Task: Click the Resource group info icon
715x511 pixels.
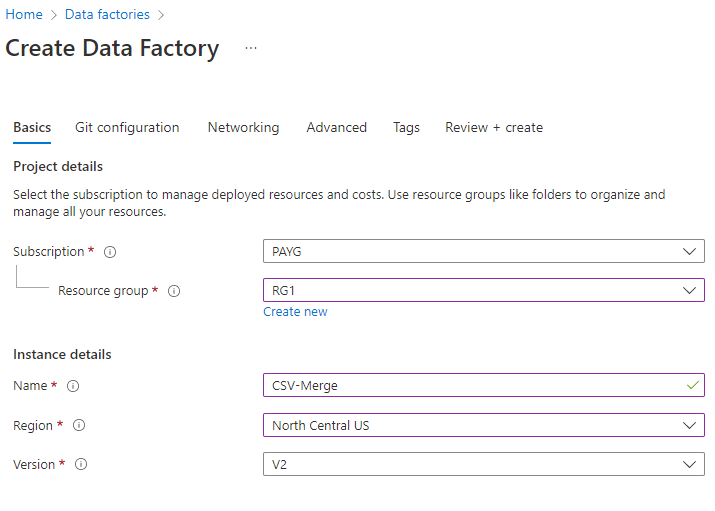Action: [x=174, y=291]
